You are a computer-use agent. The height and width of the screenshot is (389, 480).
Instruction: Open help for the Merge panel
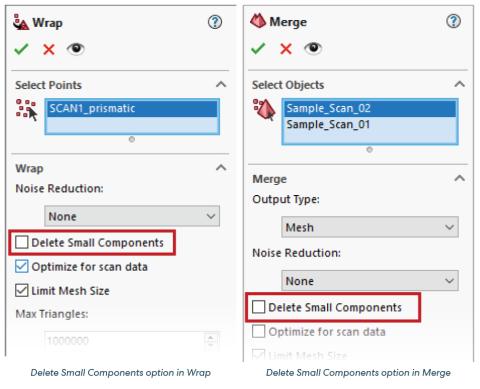[453, 21]
